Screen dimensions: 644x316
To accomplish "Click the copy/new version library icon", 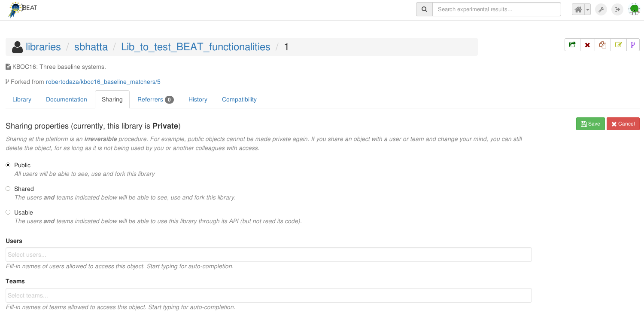I will [x=603, y=45].
